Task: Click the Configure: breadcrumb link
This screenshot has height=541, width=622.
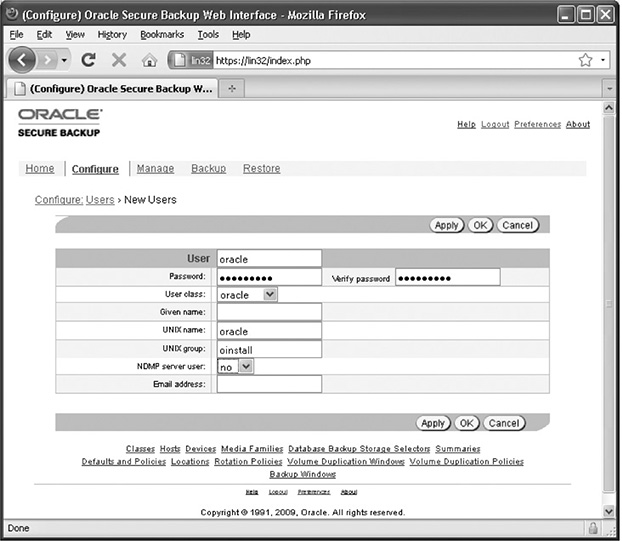Action: tap(59, 200)
